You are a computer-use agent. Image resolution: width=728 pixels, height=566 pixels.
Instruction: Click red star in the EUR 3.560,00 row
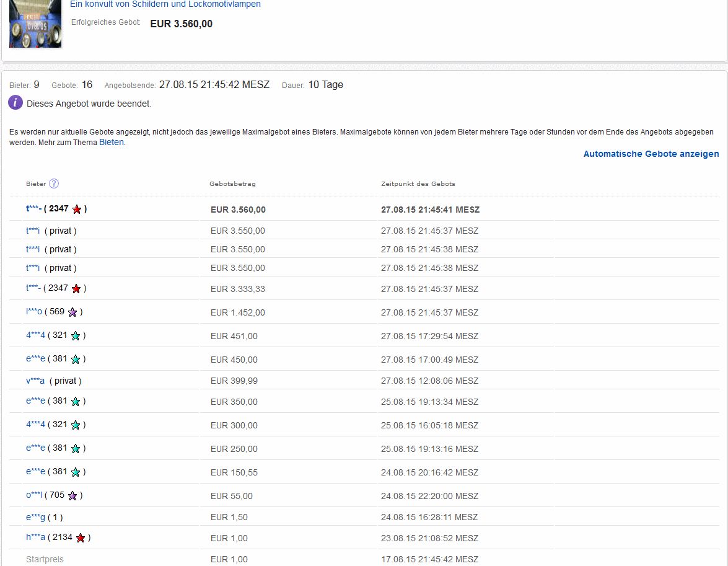(x=77, y=210)
